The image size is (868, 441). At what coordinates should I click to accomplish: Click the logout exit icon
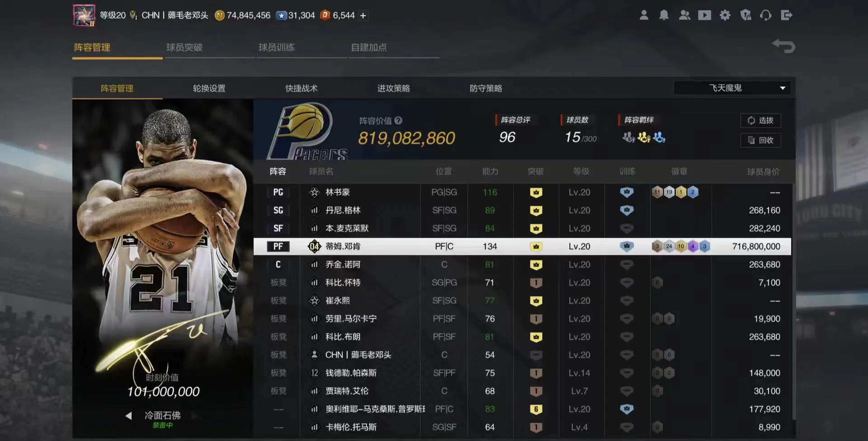pyautogui.click(x=786, y=15)
